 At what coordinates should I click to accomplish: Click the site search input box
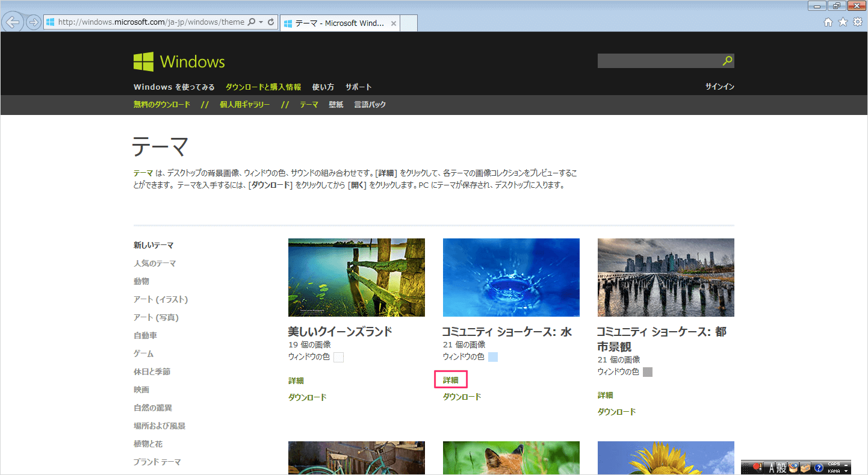point(659,61)
